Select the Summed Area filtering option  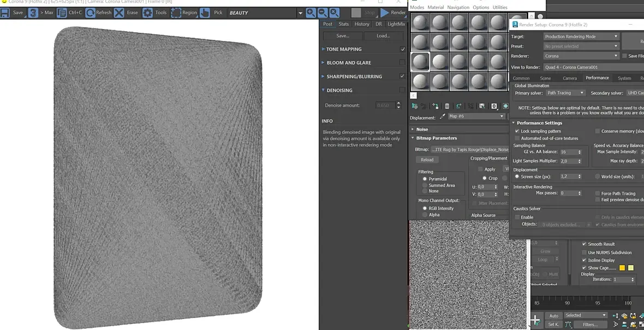(425, 185)
